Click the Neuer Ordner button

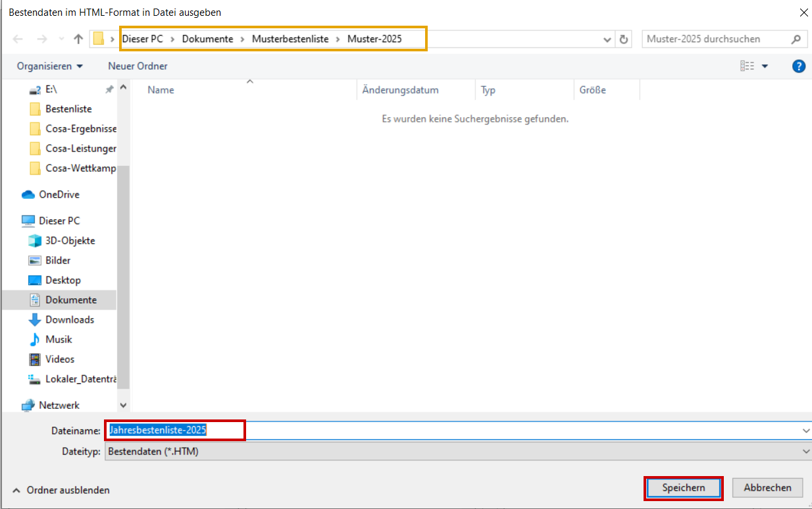click(x=138, y=66)
